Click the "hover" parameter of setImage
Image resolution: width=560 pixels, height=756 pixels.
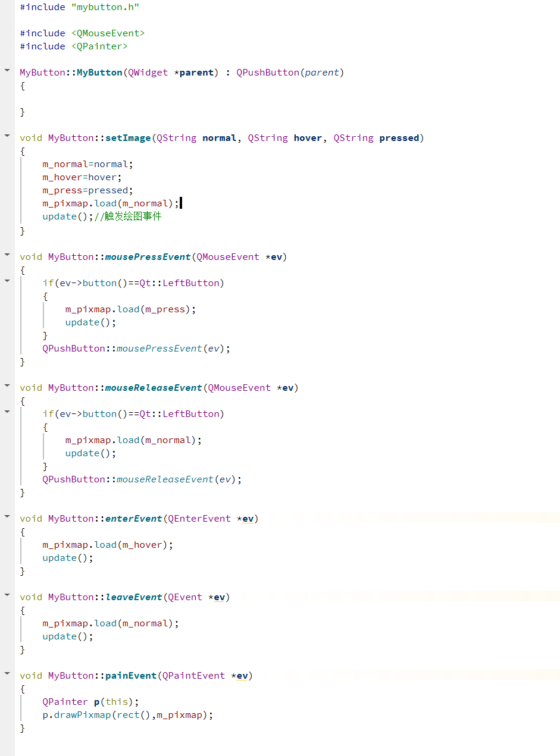pos(308,138)
